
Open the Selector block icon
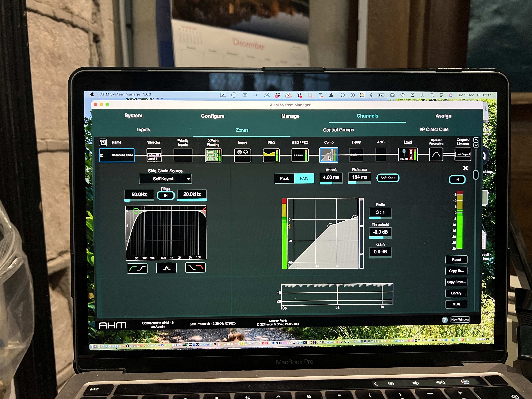coord(154,155)
